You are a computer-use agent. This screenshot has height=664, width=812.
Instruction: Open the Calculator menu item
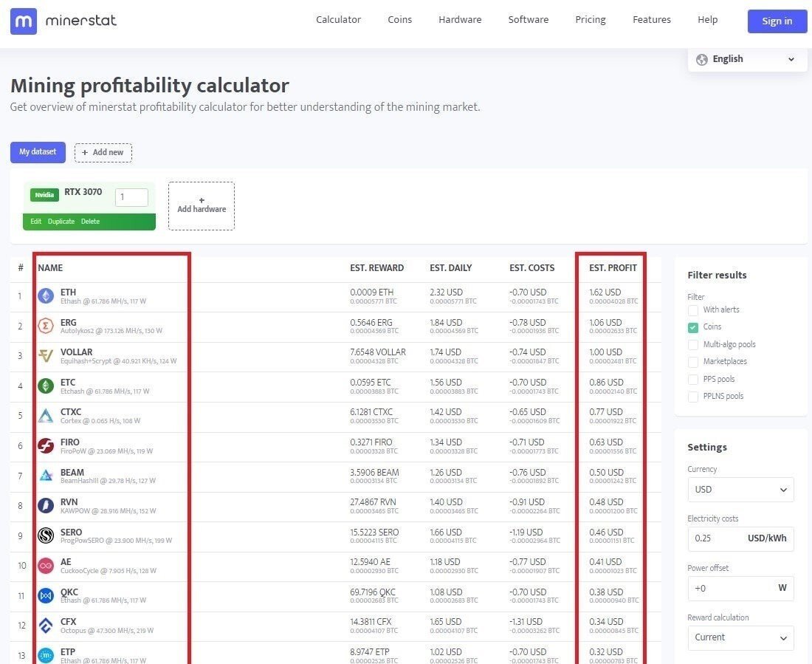point(338,20)
